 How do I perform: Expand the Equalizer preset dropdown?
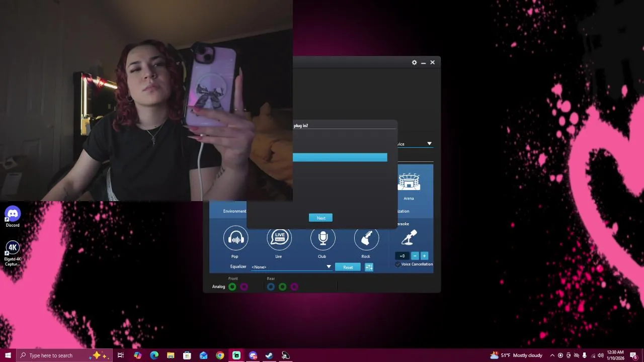(329, 267)
